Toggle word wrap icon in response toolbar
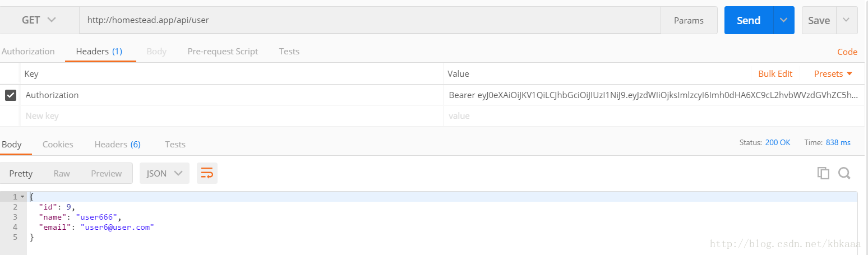The height and width of the screenshot is (255, 868). [207, 173]
